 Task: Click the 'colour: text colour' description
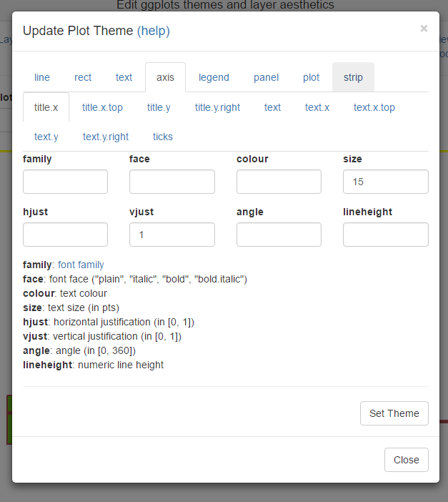tap(65, 293)
